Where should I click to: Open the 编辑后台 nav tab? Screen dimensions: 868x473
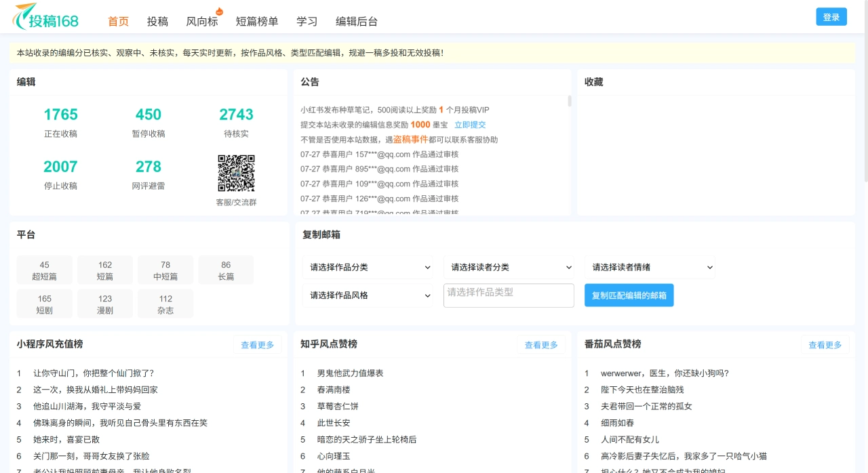[x=357, y=22]
